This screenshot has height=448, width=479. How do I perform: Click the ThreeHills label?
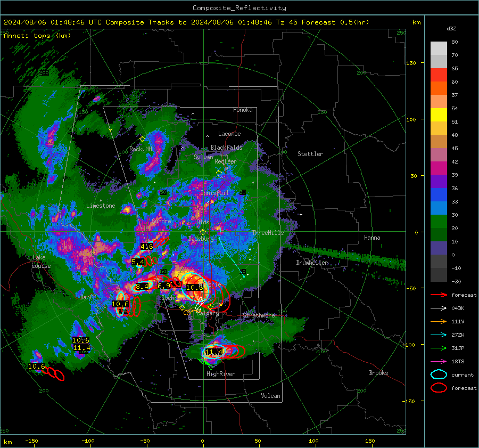tap(268, 233)
